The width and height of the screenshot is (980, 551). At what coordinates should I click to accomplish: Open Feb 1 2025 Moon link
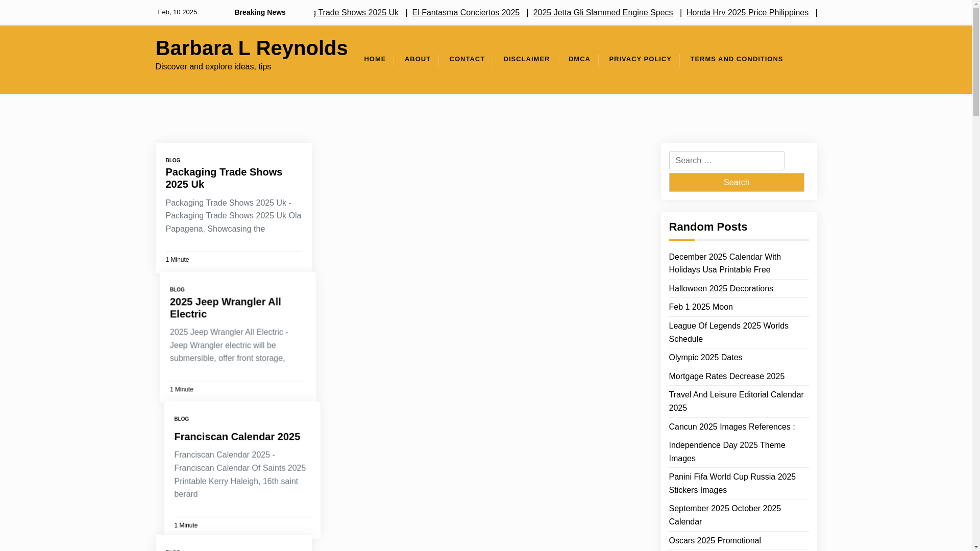pos(700,307)
